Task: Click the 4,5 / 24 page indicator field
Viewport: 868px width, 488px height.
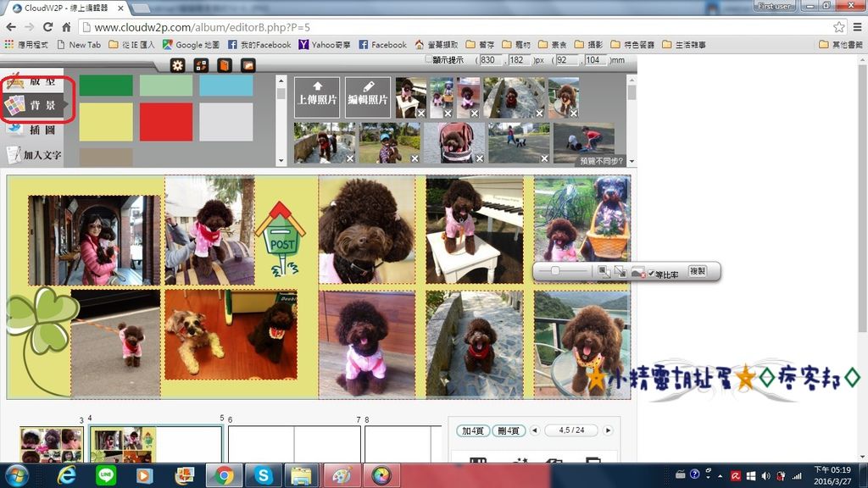Action: 571,430
